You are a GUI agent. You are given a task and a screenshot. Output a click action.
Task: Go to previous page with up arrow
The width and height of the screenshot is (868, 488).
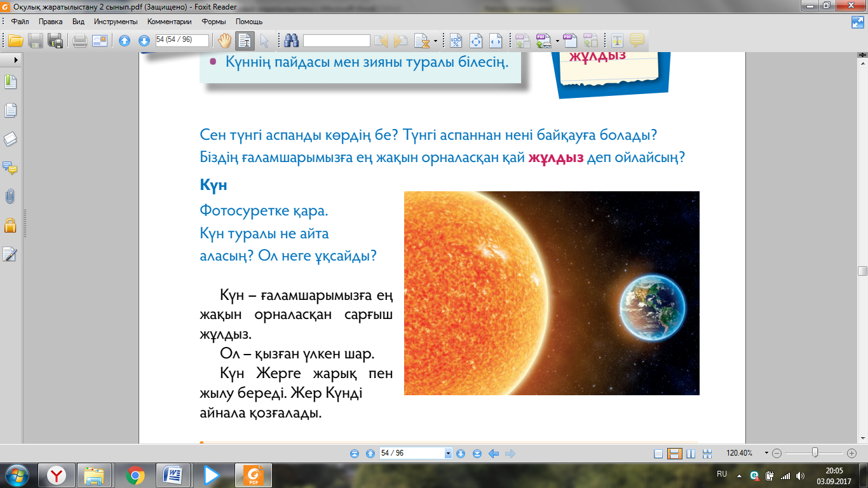click(125, 41)
